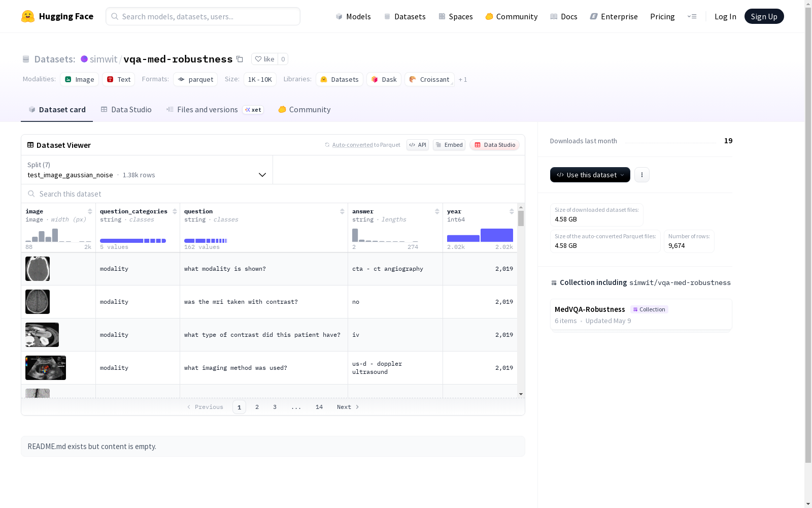Click the table vertical scrollbar thumb

click(521, 218)
